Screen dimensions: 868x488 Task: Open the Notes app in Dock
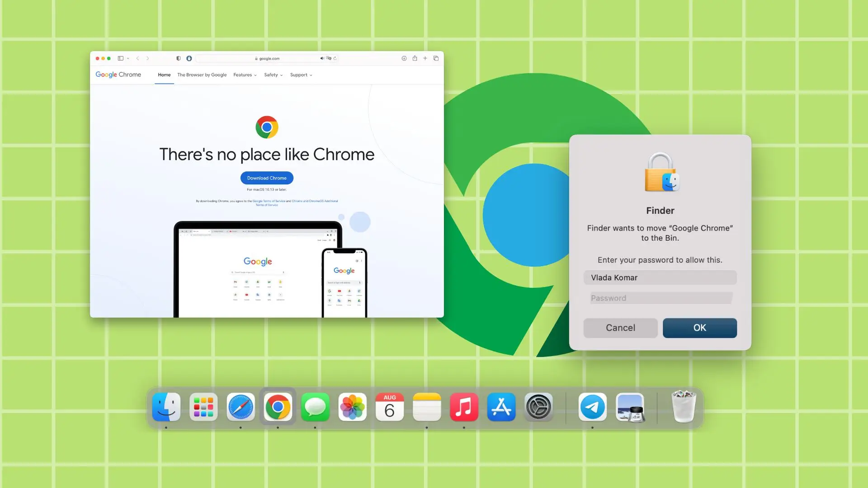[x=427, y=407]
